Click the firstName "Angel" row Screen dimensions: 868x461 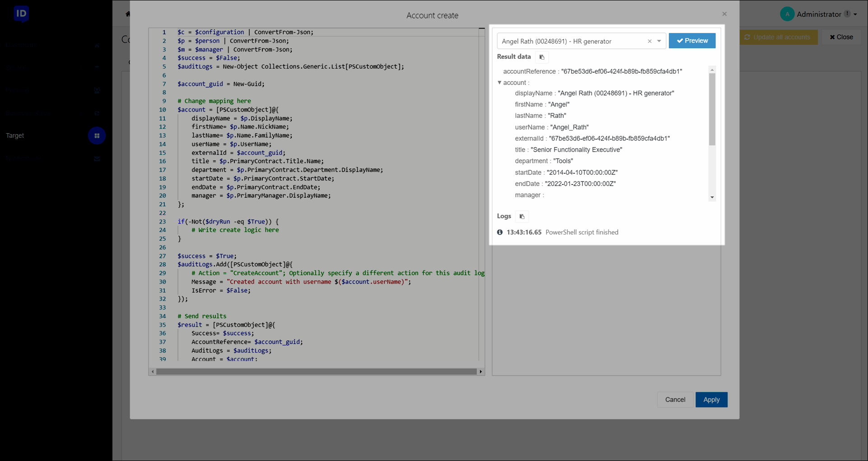542,104
